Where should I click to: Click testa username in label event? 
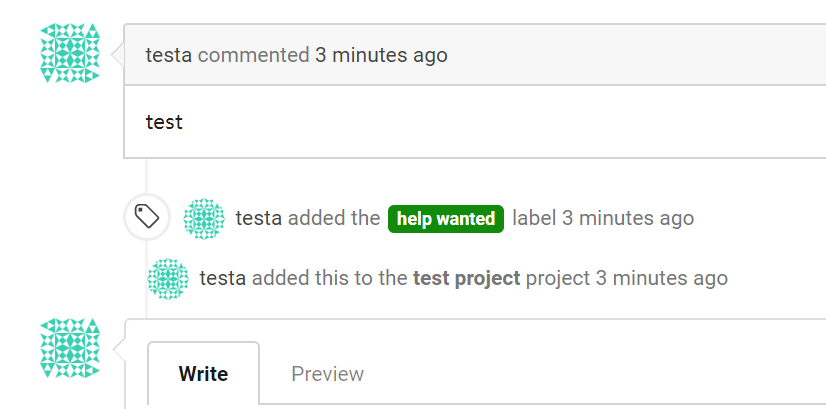tap(259, 218)
